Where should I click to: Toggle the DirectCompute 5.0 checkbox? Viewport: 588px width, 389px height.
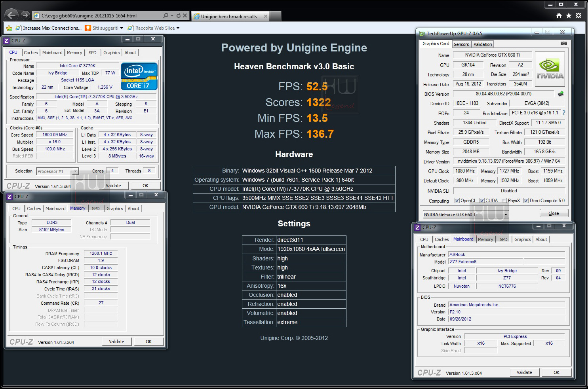(x=526, y=201)
